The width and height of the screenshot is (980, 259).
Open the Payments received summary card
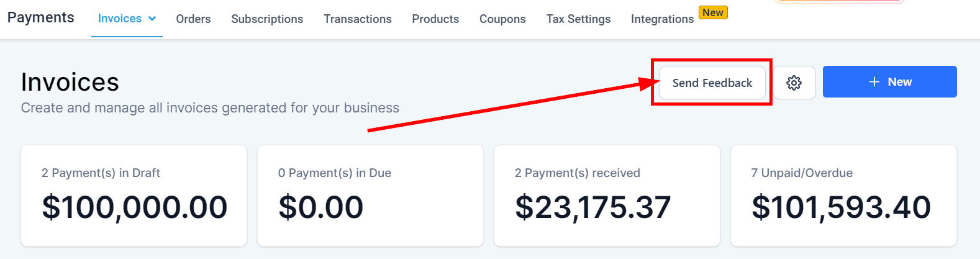coord(607,196)
